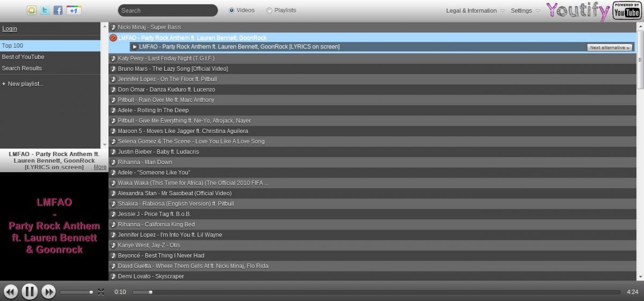644x301 pixels.
Task: Skip to next track with forward button
Action: tap(48, 292)
